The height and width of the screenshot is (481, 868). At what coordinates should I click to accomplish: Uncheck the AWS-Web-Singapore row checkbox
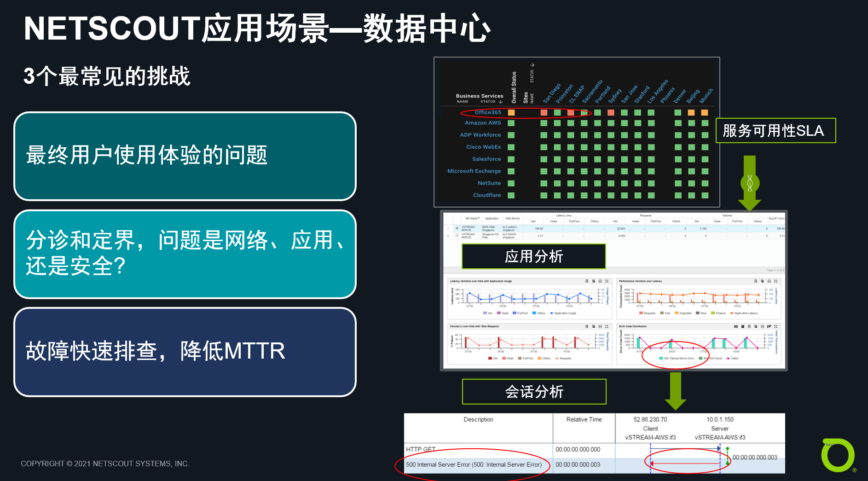457,228
